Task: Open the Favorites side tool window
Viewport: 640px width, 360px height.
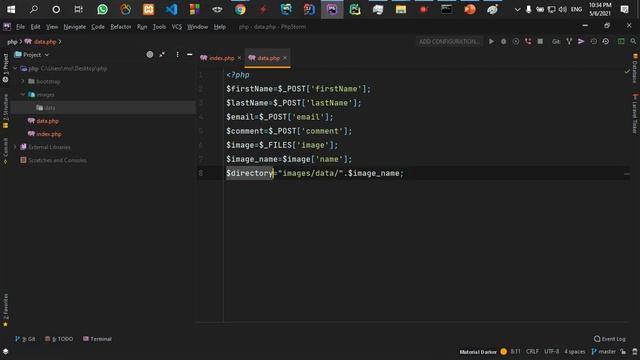Action: pos(5,310)
